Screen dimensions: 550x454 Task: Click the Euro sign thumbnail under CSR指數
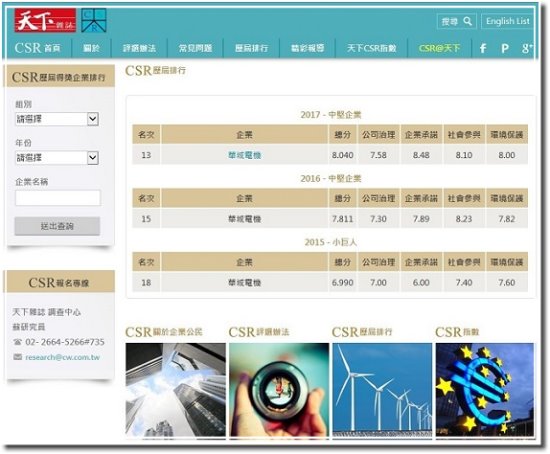coord(485,390)
